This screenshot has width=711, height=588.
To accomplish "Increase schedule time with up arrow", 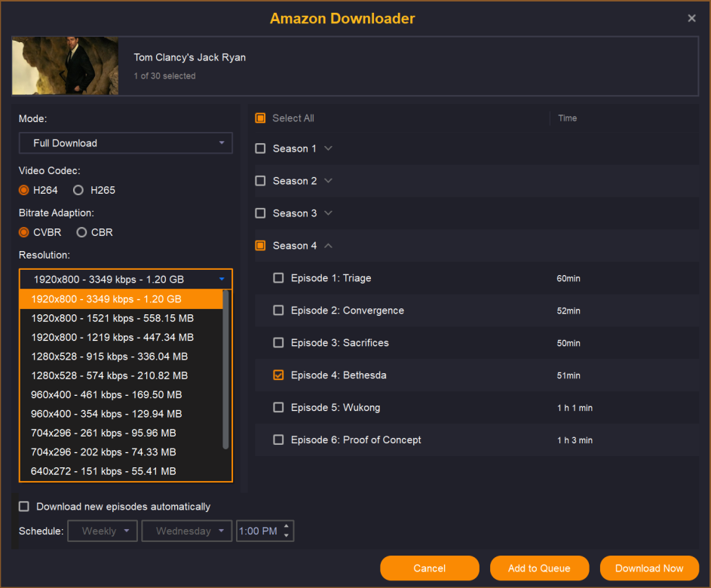I will (287, 526).
